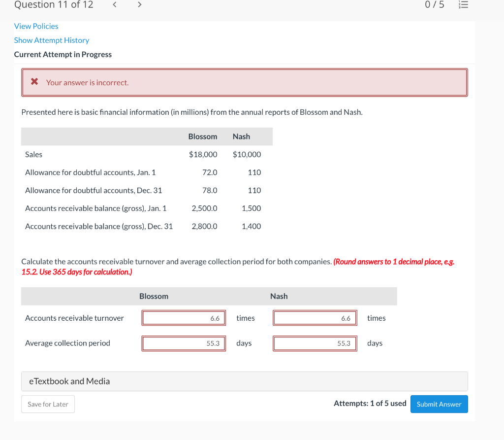This screenshot has height=440, width=504.
Task: Open View Policies link
Action: (36, 26)
